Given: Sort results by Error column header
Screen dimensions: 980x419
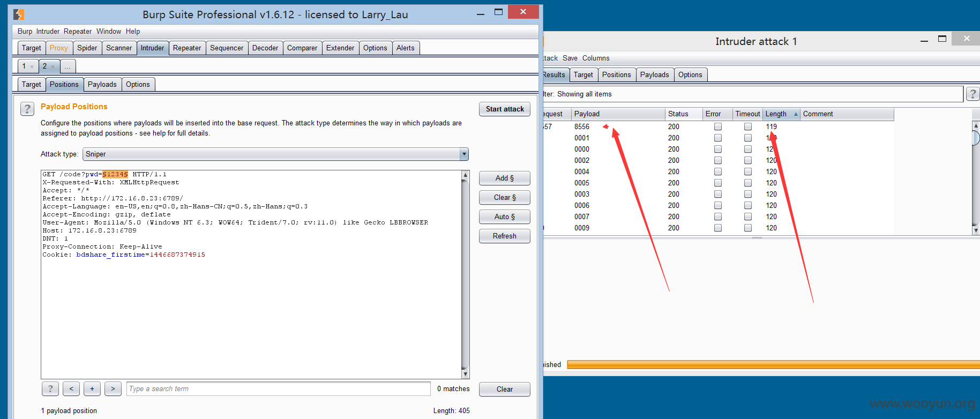Looking at the screenshot, I should [x=718, y=114].
